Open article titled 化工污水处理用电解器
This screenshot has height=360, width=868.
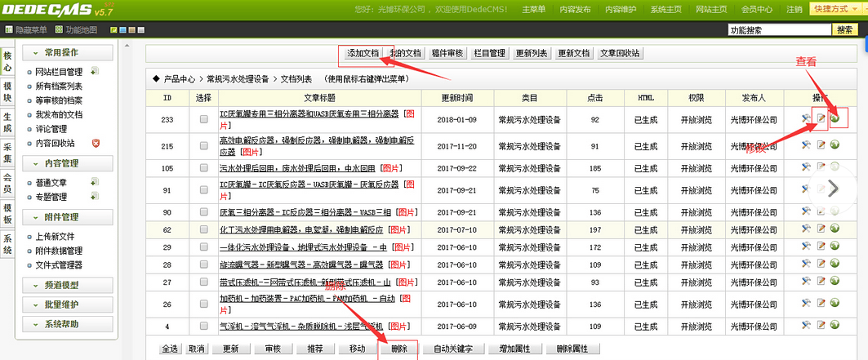coord(300,229)
